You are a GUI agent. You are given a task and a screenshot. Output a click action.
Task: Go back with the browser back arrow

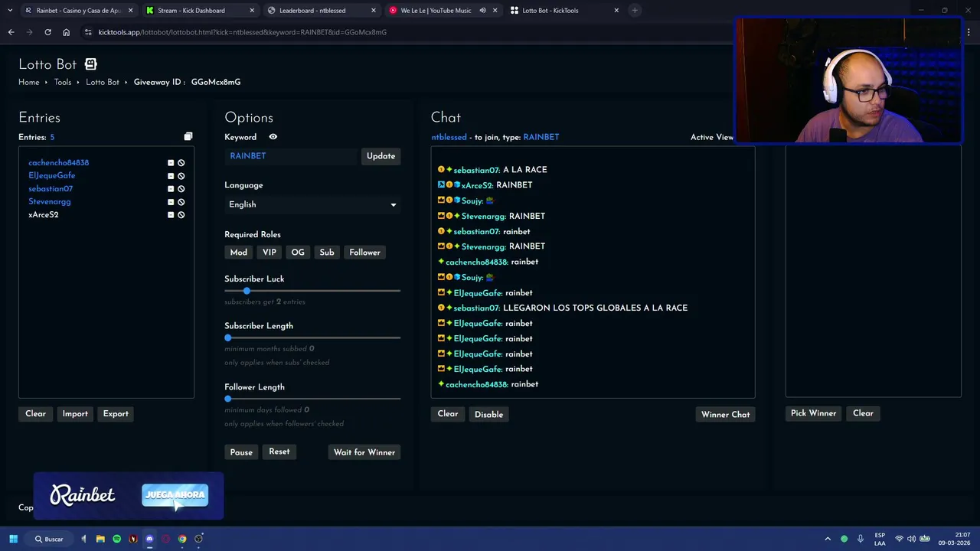pos(11,32)
